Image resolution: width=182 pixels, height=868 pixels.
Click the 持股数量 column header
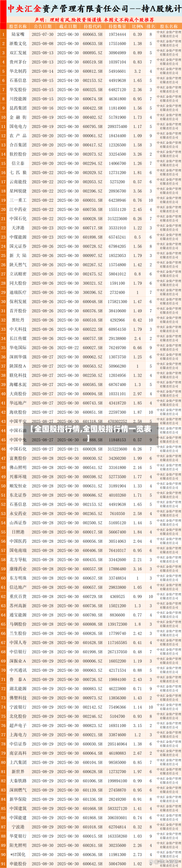pos(117,26)
